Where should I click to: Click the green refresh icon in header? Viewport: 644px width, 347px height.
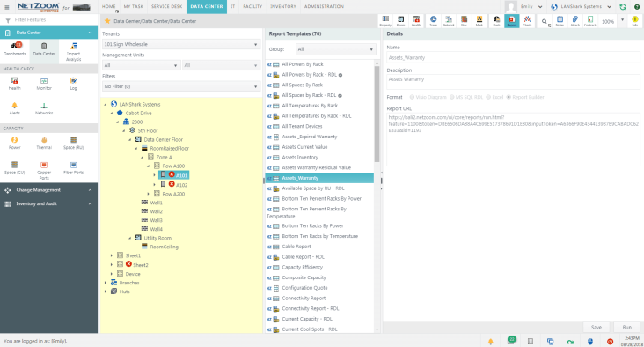623,6
